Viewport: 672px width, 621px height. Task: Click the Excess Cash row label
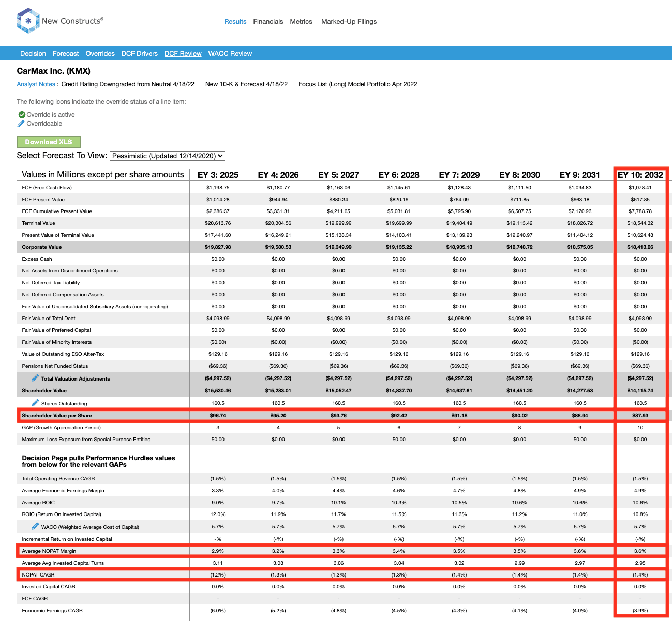[37, 259]
